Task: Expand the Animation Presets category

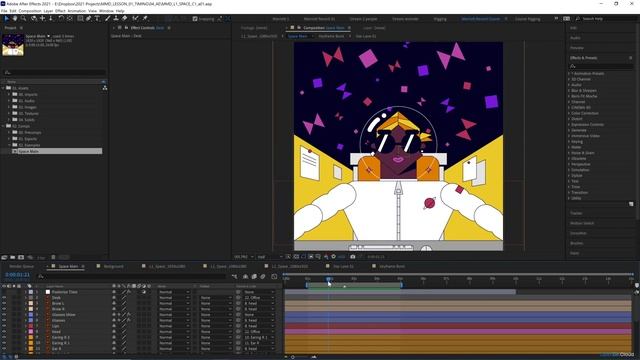Action: coord(569,73)
